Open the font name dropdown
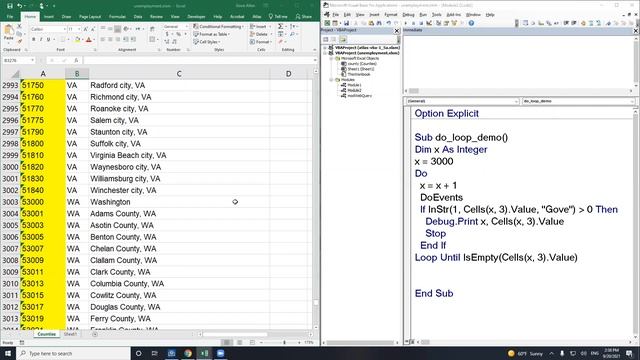Viewport: 640px width, 360px height. [x=64, y=29]
